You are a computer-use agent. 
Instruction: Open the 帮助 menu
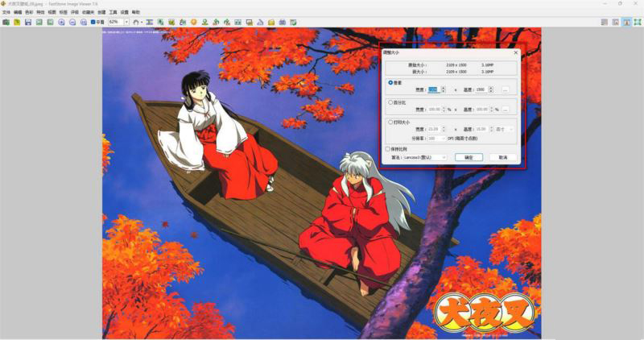(x=136, y=12)
